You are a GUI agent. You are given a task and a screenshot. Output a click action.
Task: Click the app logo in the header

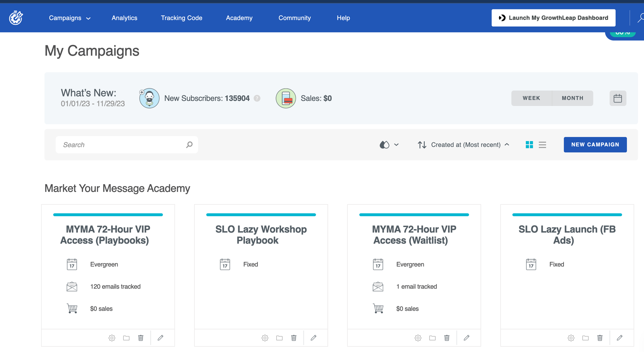16,18
